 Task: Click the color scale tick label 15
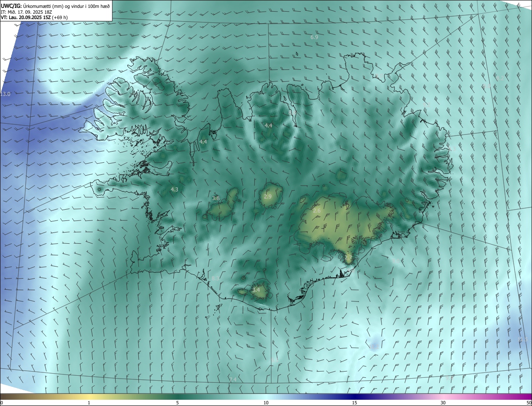coord(355,403)
